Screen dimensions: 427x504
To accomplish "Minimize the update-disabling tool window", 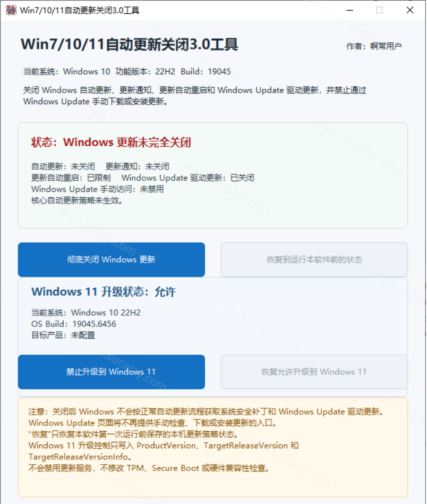I will tap(349, 10).
